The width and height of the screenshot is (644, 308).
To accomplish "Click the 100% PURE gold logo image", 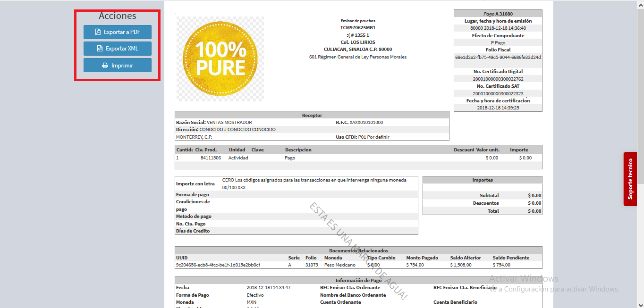I will [220, 58].
